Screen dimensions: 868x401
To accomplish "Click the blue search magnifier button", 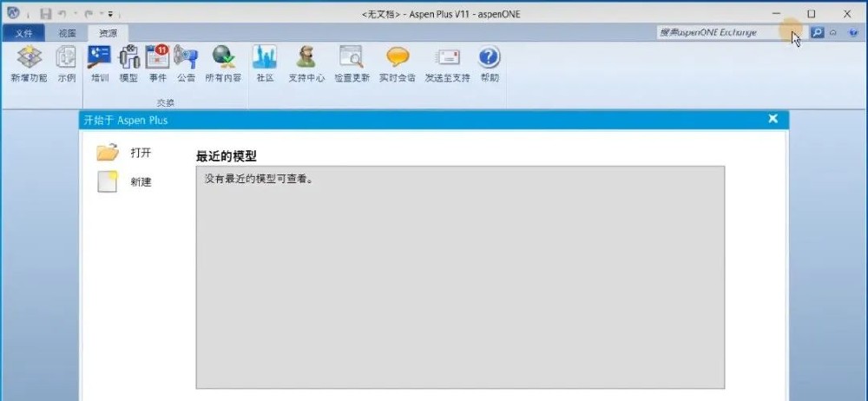I will (817, 33).
